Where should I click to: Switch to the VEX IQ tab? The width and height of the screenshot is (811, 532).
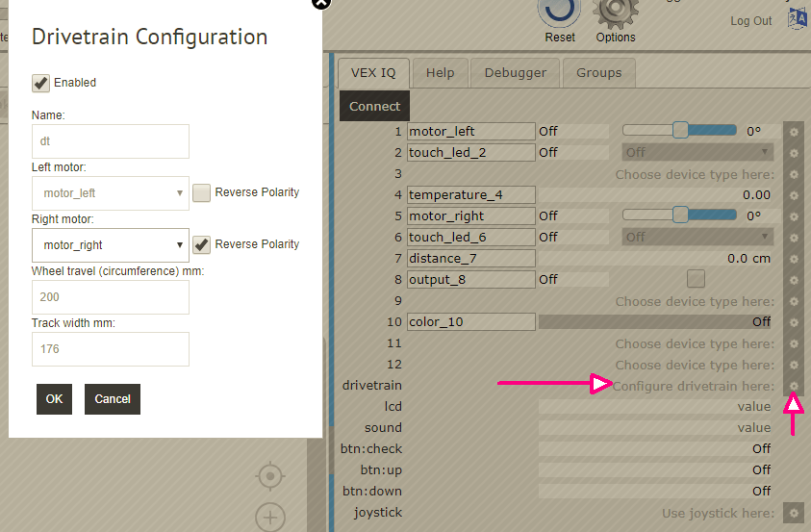(x=373, y=73)
